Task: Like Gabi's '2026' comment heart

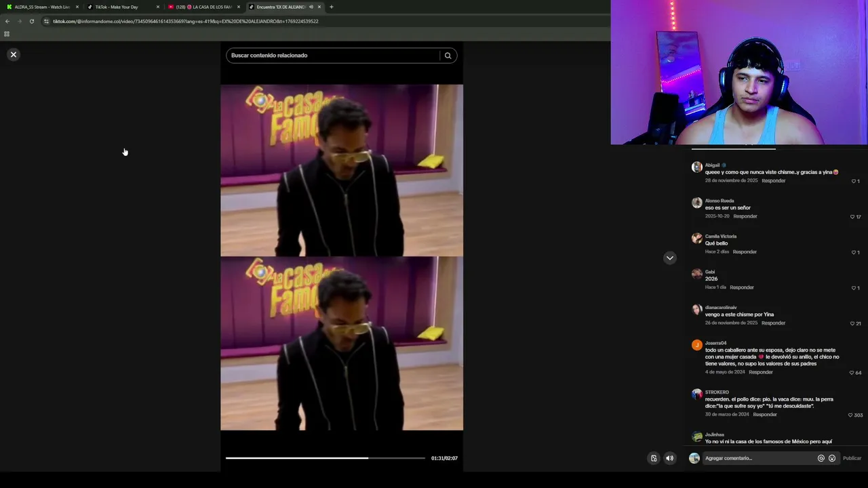Action: point(855,288)
